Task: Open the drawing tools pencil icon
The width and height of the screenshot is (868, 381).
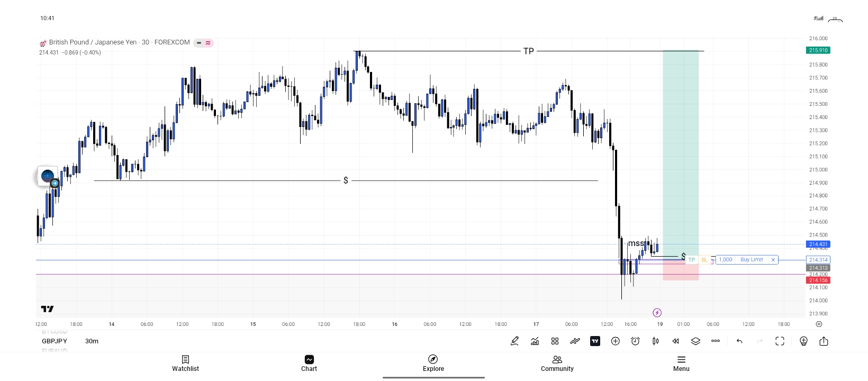Action: [x=514, y=341]
